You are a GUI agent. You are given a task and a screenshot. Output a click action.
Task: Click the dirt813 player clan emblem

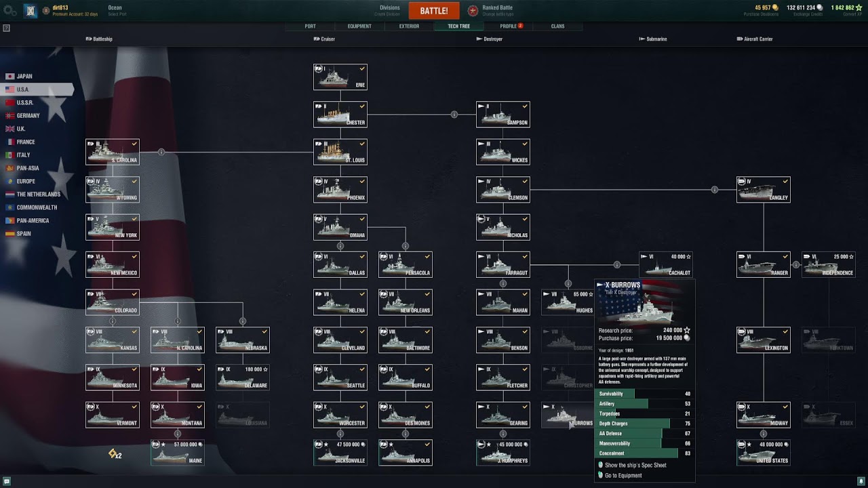(31, 10)
